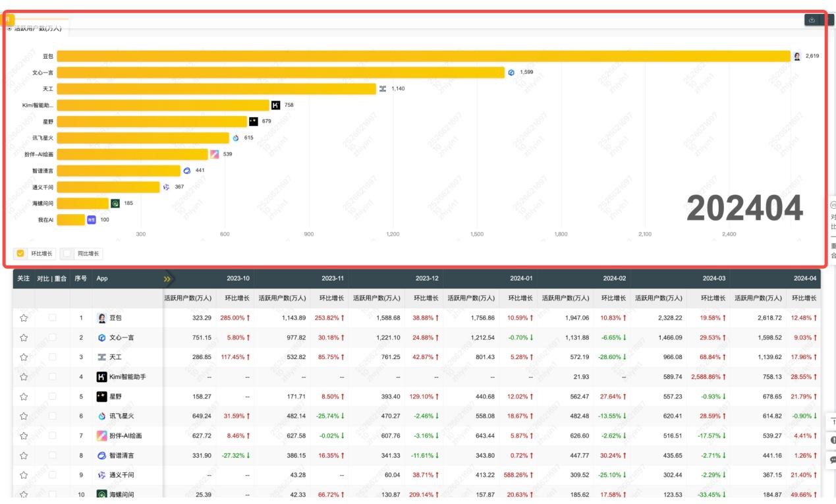This screenshot has height=504, width=836.
Task: Click the 智谱清言 logo next to 441
Action: pyautogui.click(x=186, y=171)
